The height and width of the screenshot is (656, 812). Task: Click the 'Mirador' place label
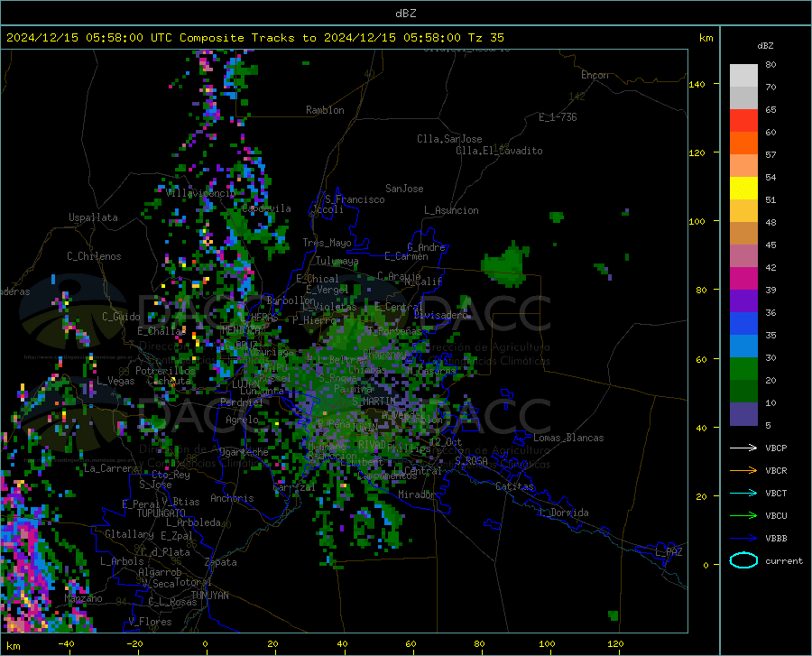coord(416,494)
